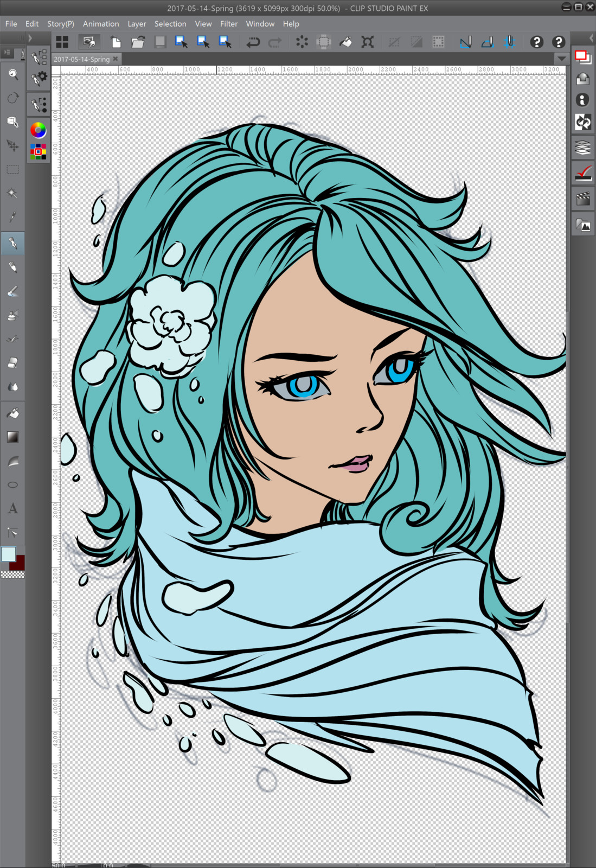The width and height of the screenshot is (596, 868).
Task: Open the Information palette icon
Action: [583, 100]
